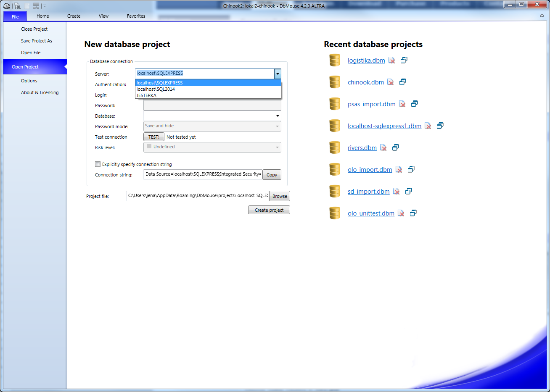Click the database cylinder icon for chinook.dbm
This screenshot has height=392, width=550.
click(335, 82)
